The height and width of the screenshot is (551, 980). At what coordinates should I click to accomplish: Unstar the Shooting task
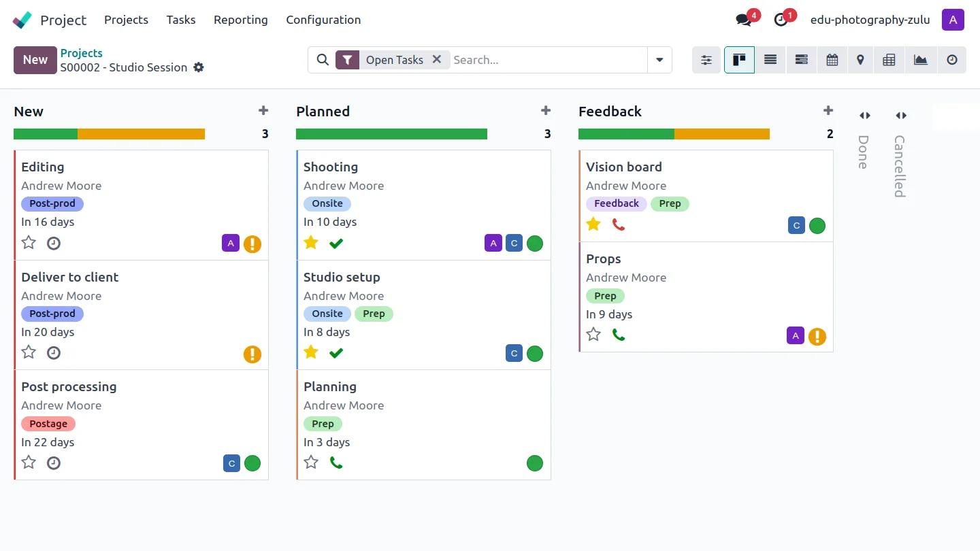point(311,242)
